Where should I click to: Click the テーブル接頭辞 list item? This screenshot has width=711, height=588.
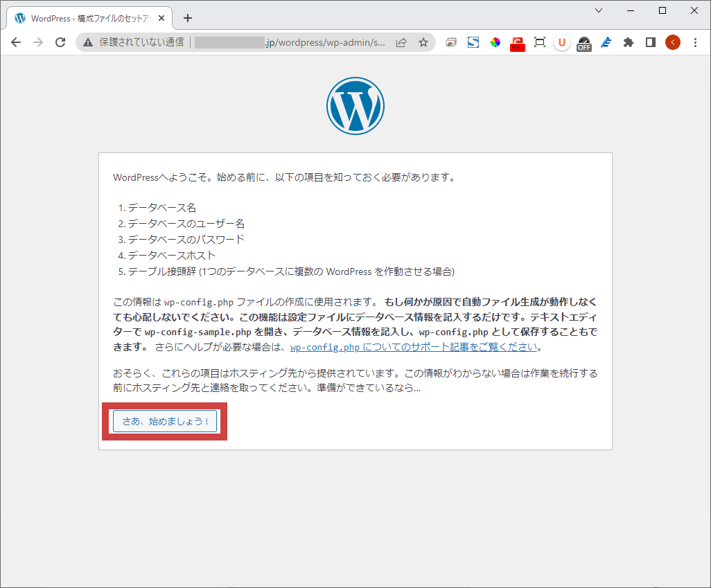point(291,271)
